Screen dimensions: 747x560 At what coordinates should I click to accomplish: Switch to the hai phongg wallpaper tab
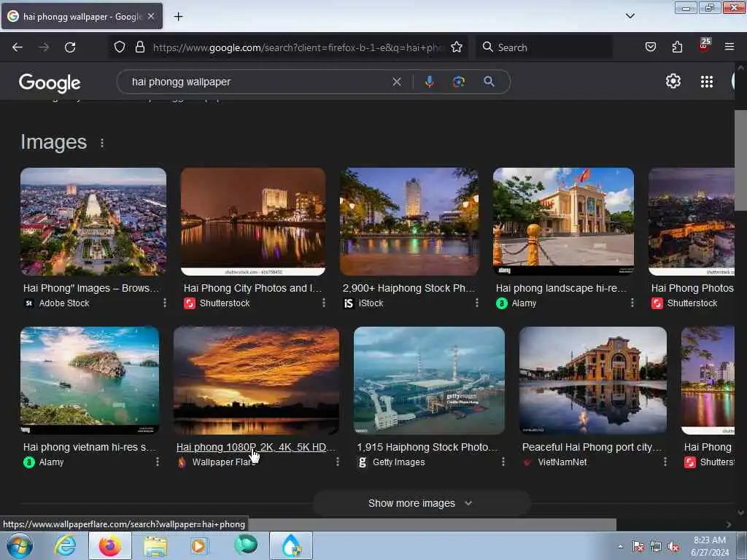[x=82, y=16]
